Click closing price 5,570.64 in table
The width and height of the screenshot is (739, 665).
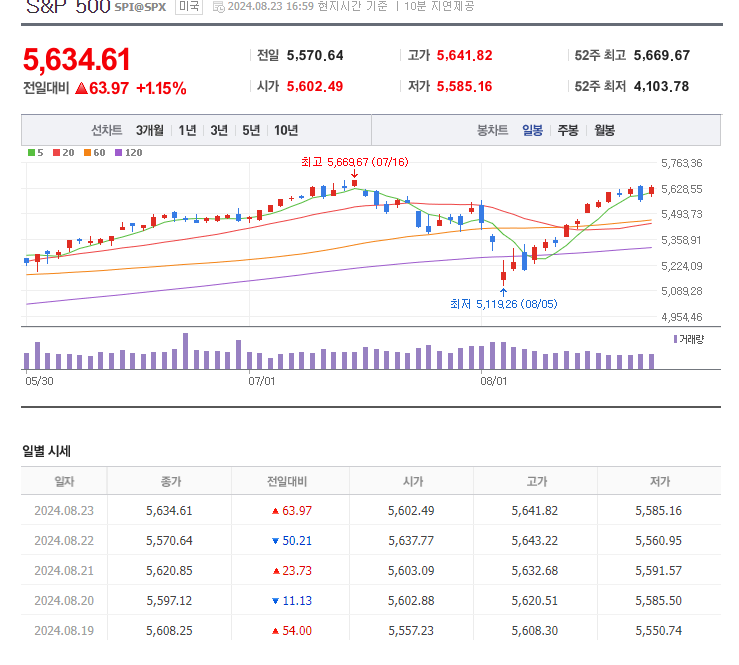(169, 541)
